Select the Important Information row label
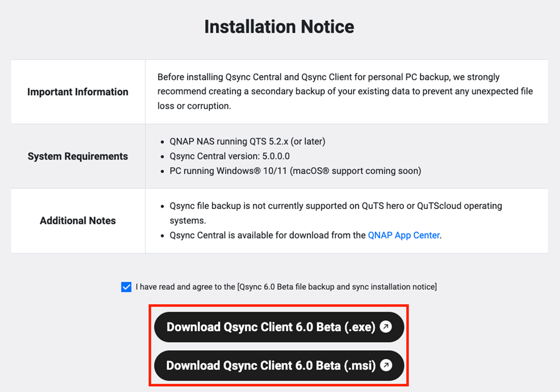 point(78,92)
